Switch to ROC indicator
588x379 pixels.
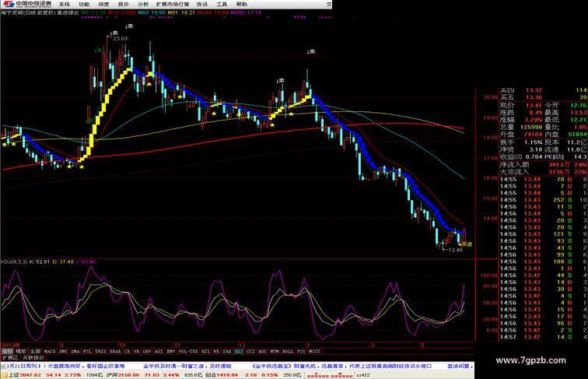pyautogui.click(x=263, y=352)
